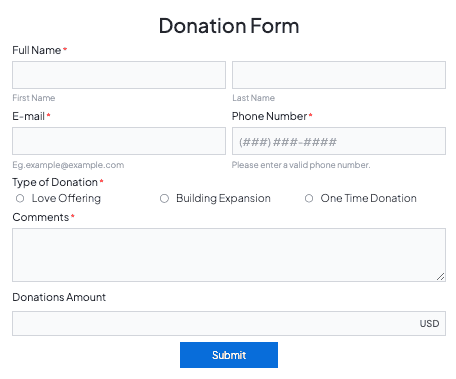
Task: Click the Type of Donation label
Action: pos(55,182)
